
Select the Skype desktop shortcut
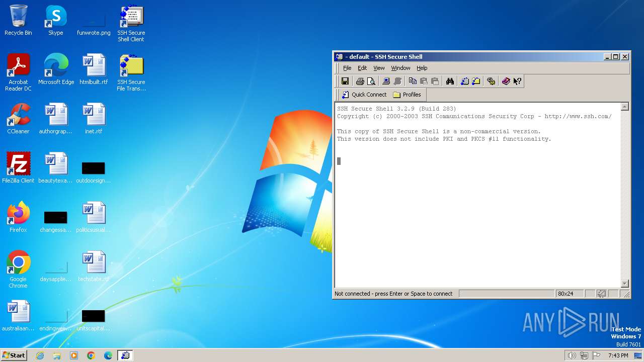[56, 21]
